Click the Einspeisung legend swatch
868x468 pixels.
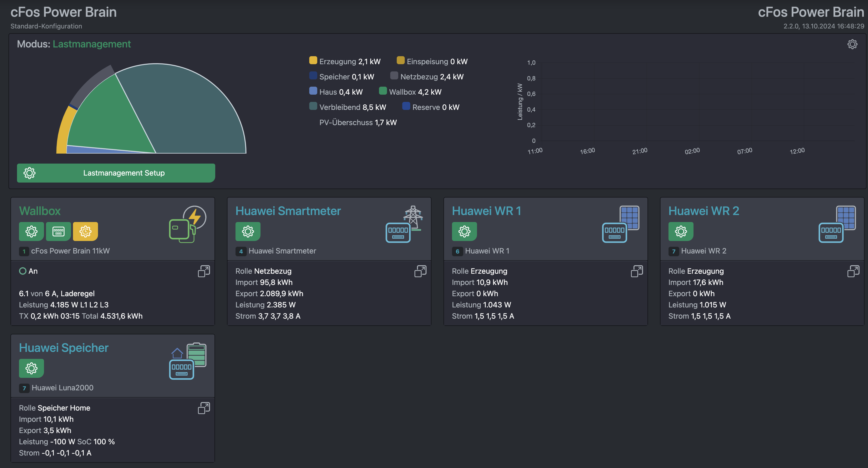point(400,60)
